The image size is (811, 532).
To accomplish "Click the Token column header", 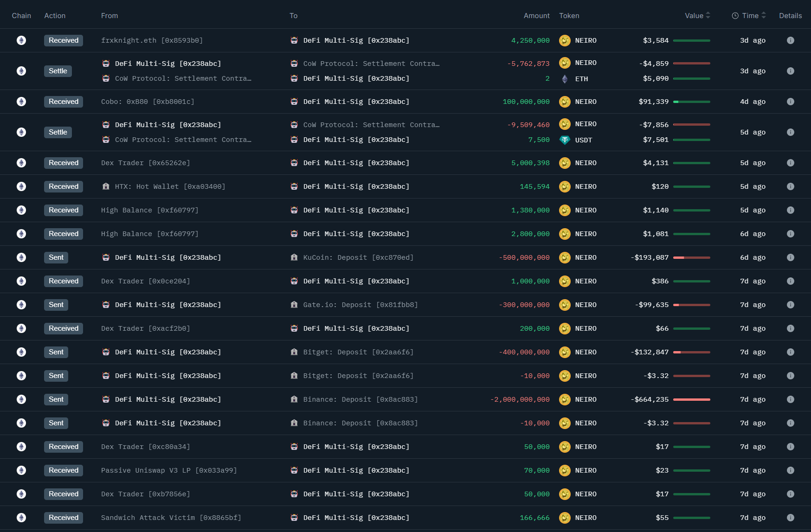I will pyautogui.click(x=569, y=16).
